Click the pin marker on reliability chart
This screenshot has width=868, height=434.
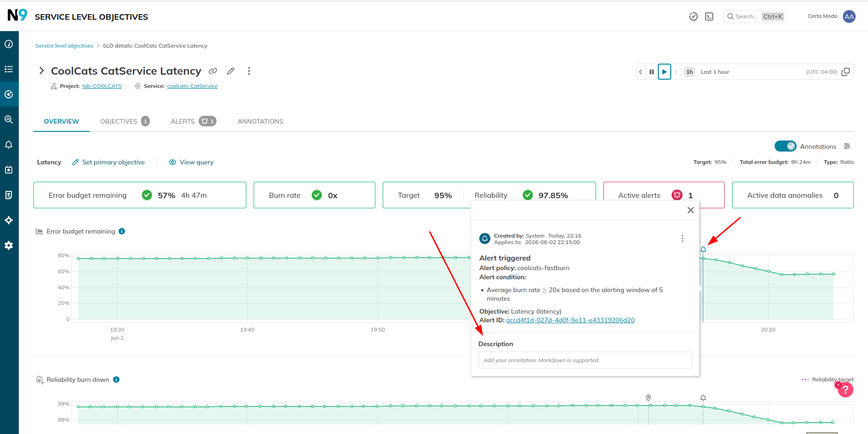(648, 398)
